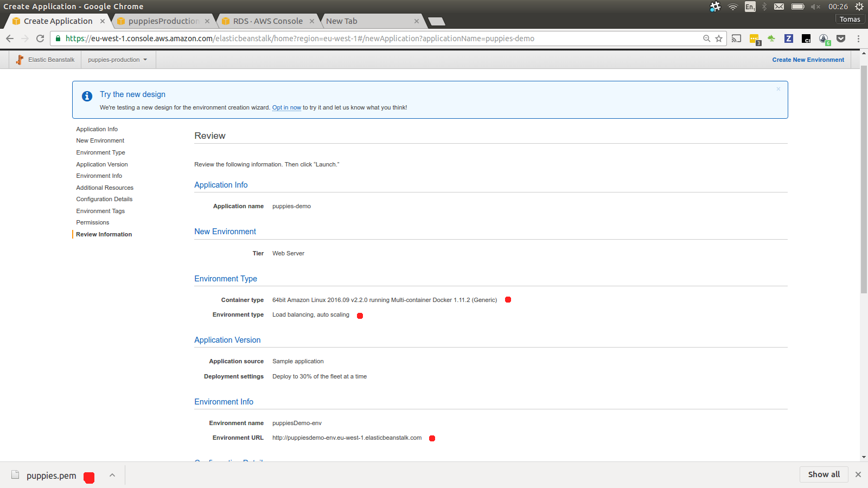Go to Application Version step in sidebar

click(102, 164)
